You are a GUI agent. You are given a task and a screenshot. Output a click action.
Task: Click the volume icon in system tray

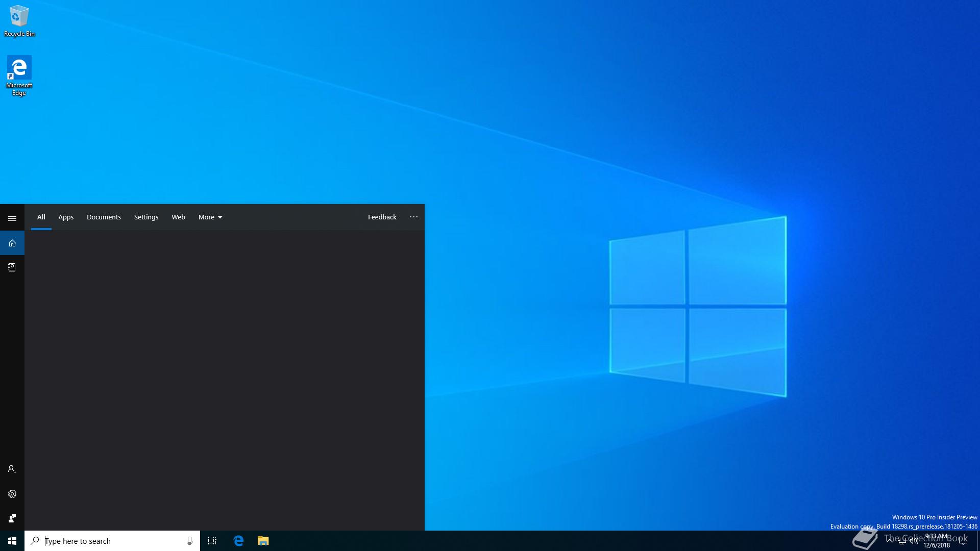[x=914, y=541]
